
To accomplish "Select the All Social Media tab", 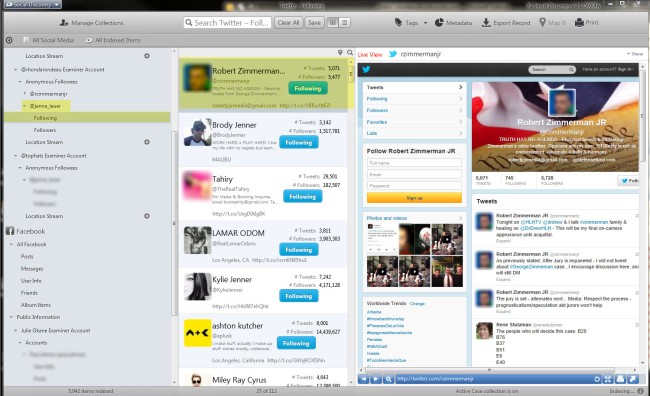I will point(49,40).
